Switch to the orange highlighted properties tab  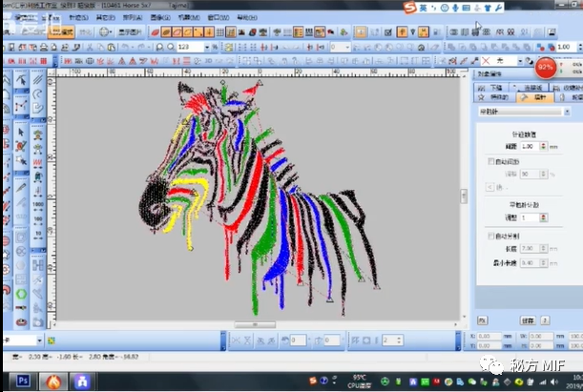pos(534,97)
